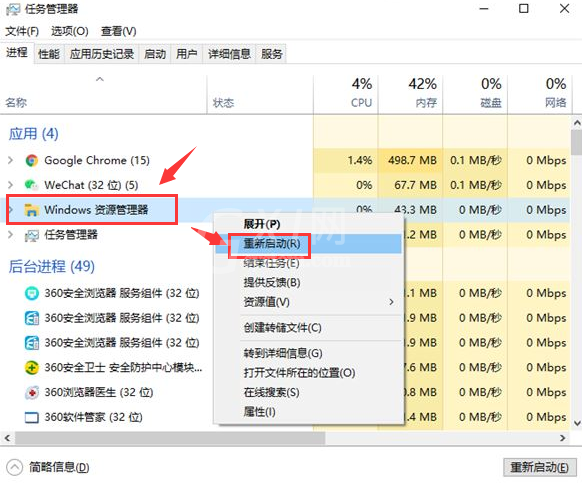Select the 360浏览器医生 (32 位) row name
This screenshot has width=582, height=483.
coord(99,392)
